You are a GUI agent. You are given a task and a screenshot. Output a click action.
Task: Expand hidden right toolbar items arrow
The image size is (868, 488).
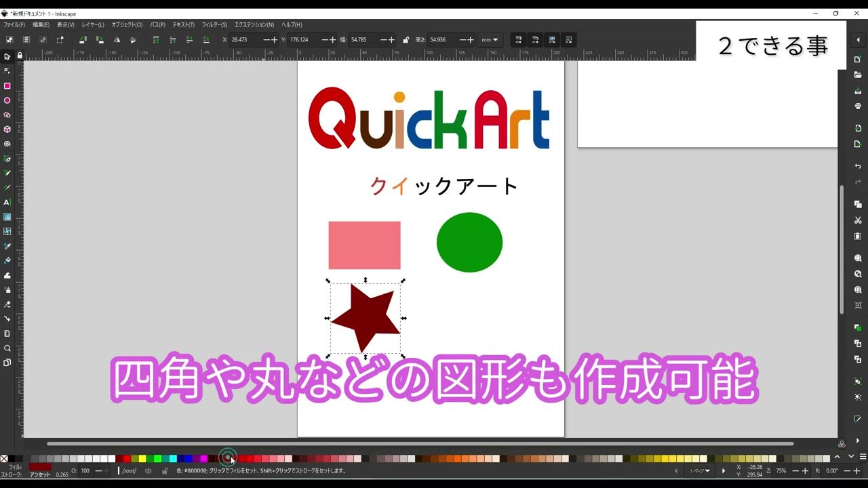point(858,441)
